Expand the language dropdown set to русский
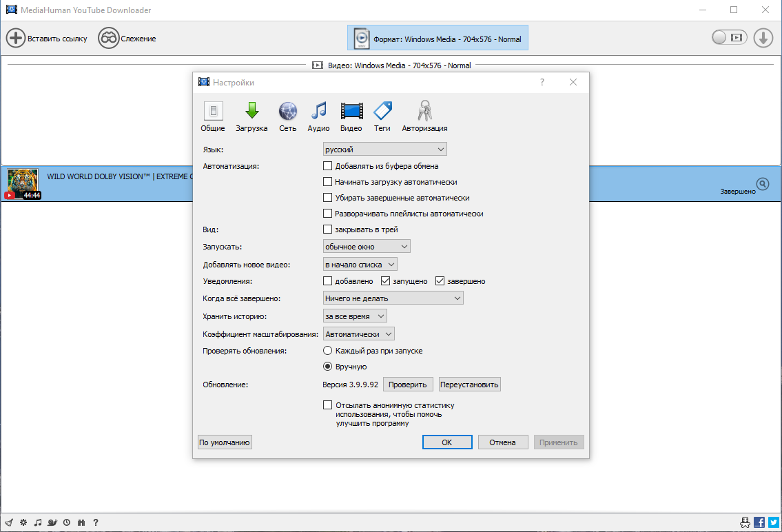 384,149
